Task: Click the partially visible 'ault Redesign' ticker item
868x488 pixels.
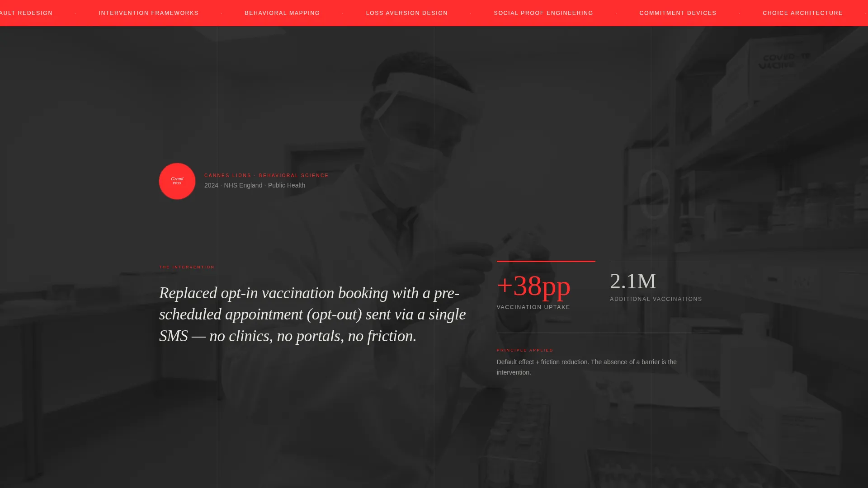Action: (x=26, y=13)
